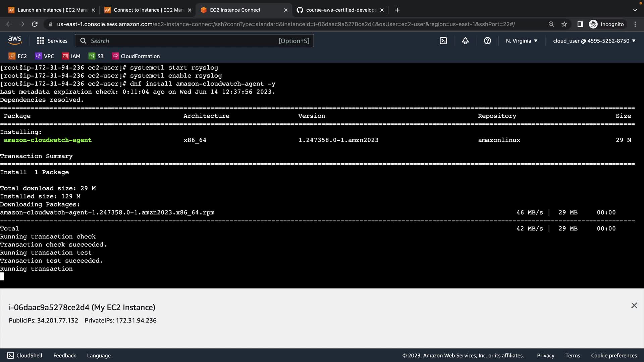Screen dimensions: 644x362
Task: Click the Cookie preferences link
Action: click(613, 355)
